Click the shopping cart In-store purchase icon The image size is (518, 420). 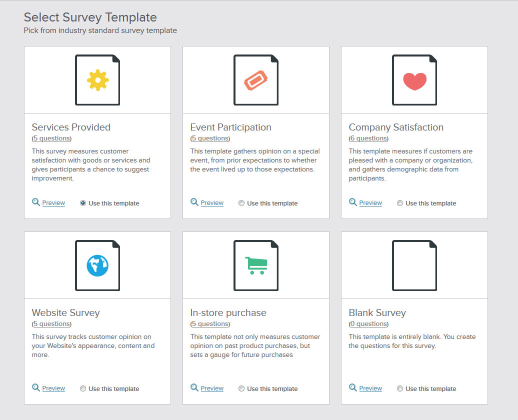click(x=256, y=265)
